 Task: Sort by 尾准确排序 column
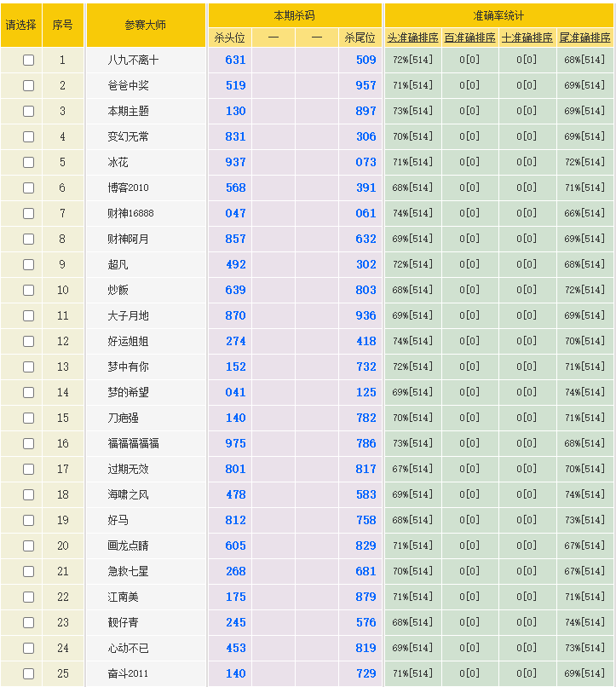tap(584, 38)
